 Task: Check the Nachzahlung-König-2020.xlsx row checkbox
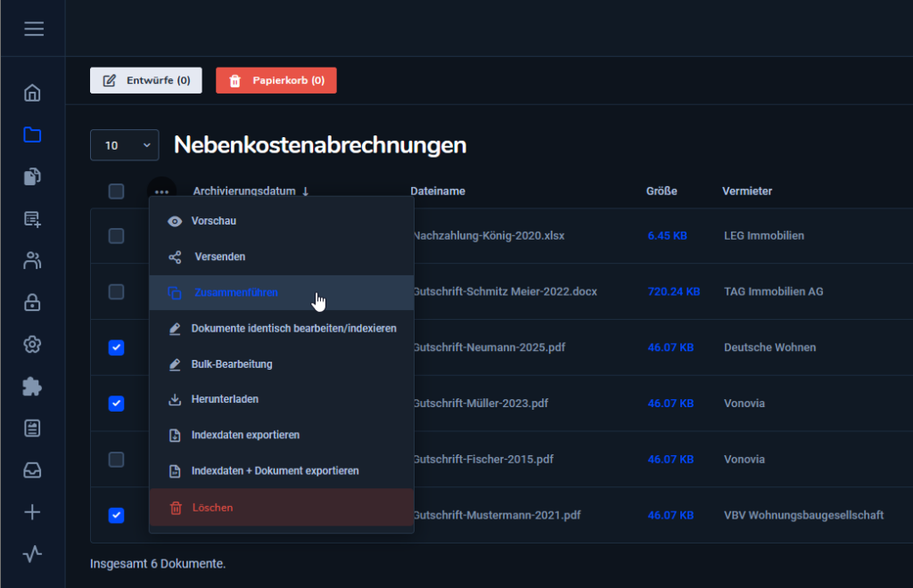(117, 235)
